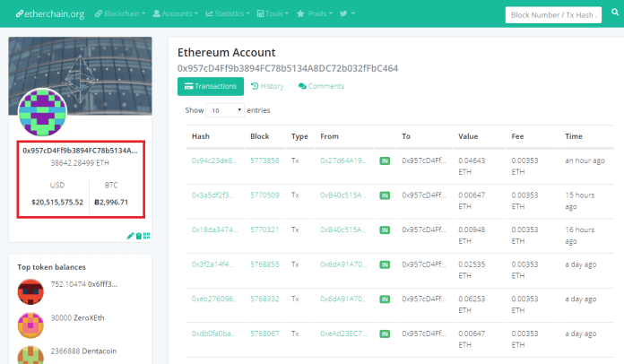Click IN badge on the 0x3a5df2f3 row
This screenshot has width=624, height=364.
click(x=385, y=195)
